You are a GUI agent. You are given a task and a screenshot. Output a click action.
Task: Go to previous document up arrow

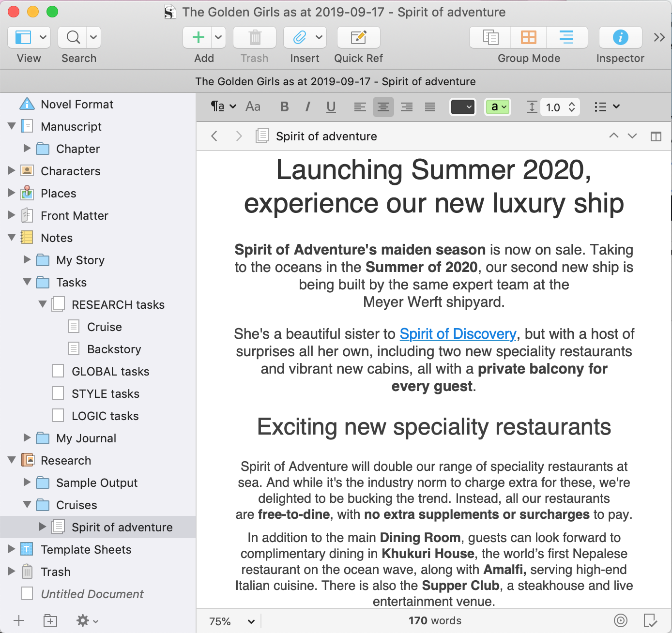[x=614, y=136]
